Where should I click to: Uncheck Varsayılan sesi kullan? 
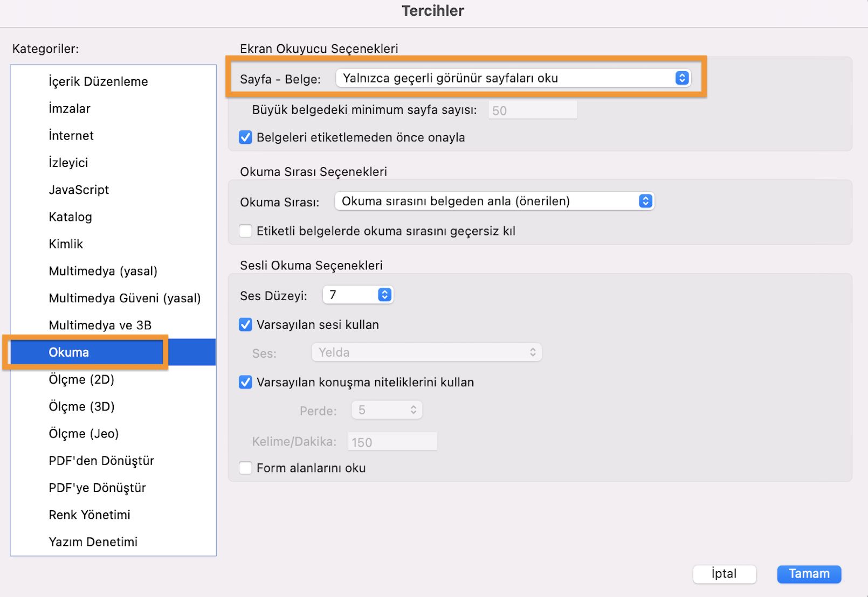click(246, 325)
